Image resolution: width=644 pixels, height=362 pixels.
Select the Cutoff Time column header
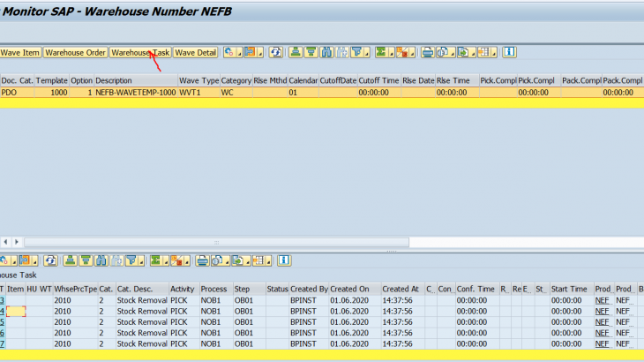click(378, 80)
